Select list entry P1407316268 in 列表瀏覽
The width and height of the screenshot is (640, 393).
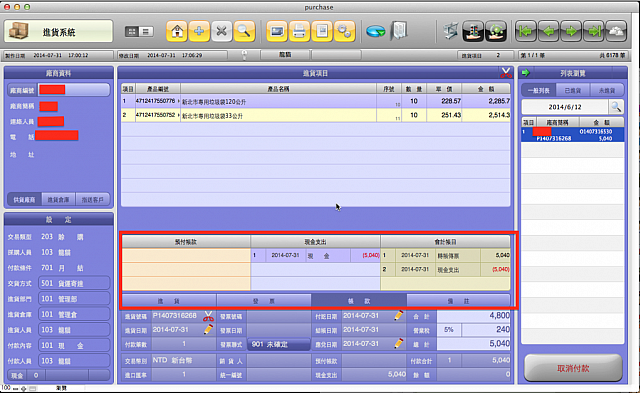pyautogui.click(x=573, y=135)
